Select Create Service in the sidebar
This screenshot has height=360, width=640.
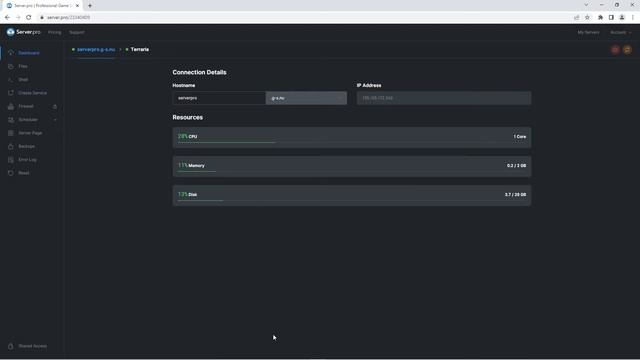coord(32,93)
